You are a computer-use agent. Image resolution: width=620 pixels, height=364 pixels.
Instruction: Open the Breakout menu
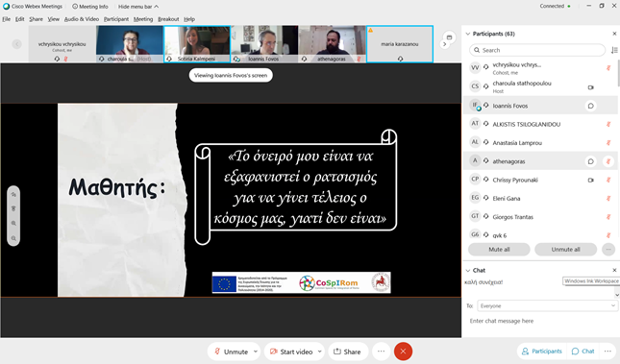pos(168,19)
